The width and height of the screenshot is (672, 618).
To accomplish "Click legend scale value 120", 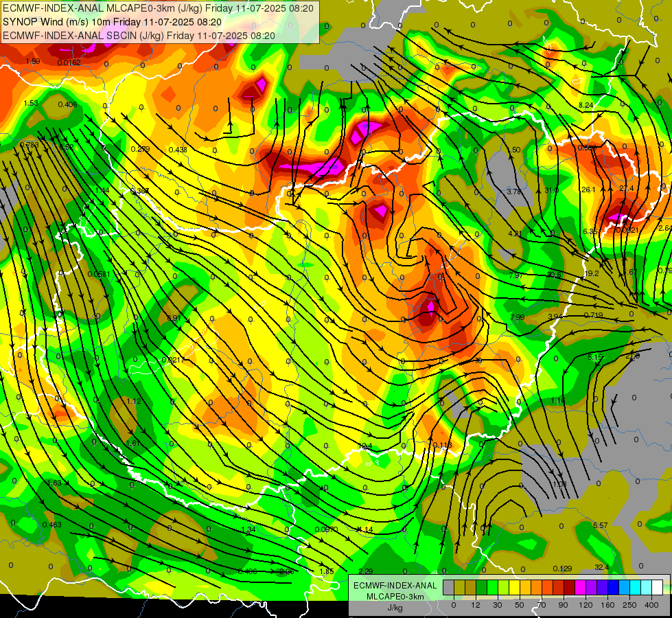I will (x=586, y=605).
